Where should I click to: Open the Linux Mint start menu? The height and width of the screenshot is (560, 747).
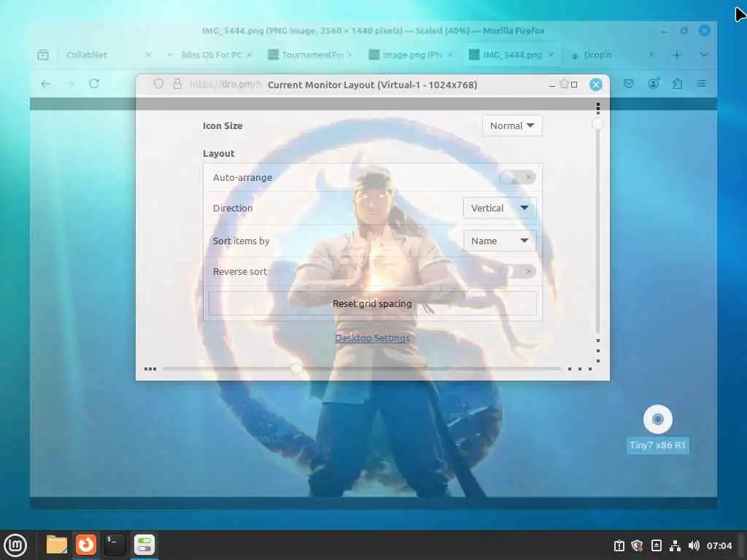15,545
